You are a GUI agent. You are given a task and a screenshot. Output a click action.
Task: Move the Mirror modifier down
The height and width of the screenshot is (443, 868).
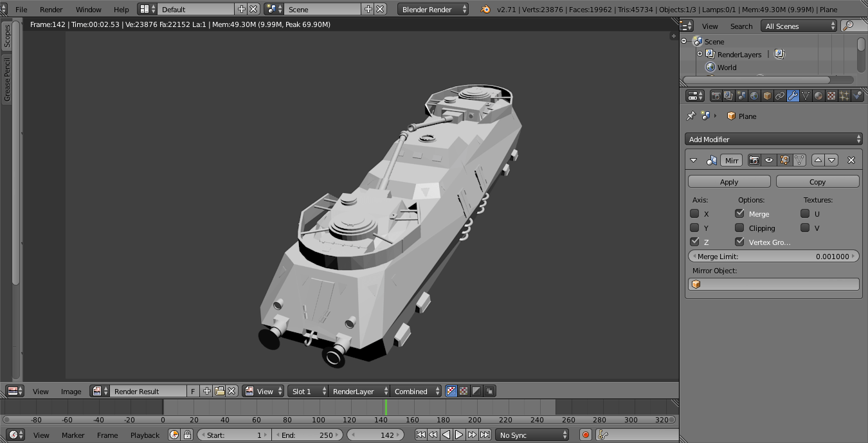[x=832, y=160]
